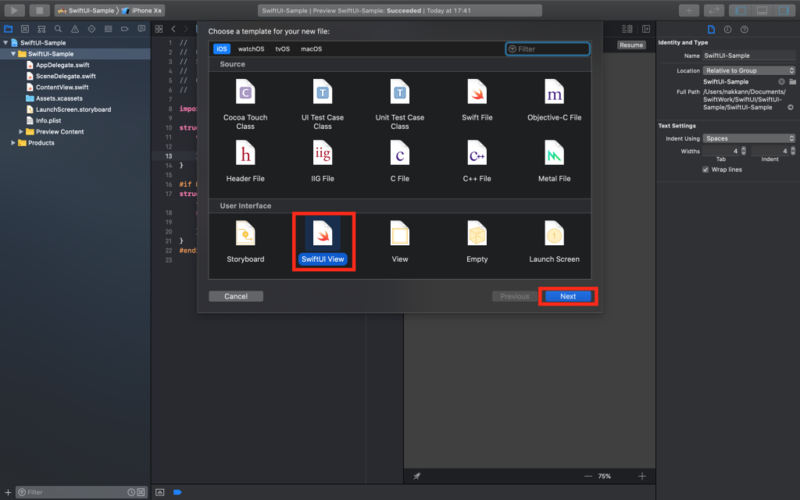Select the SwiftUI View template

322,242
